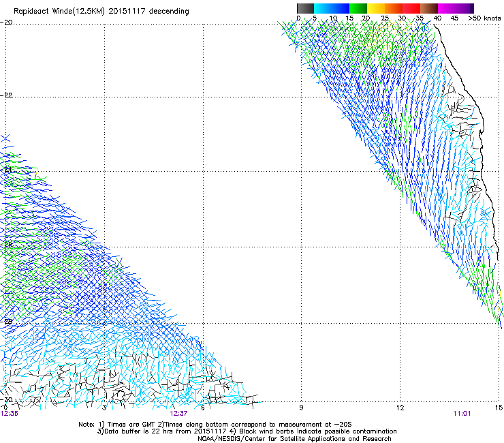
Task: Click the '>50 knots' legend label
Action: click(484, 18)
